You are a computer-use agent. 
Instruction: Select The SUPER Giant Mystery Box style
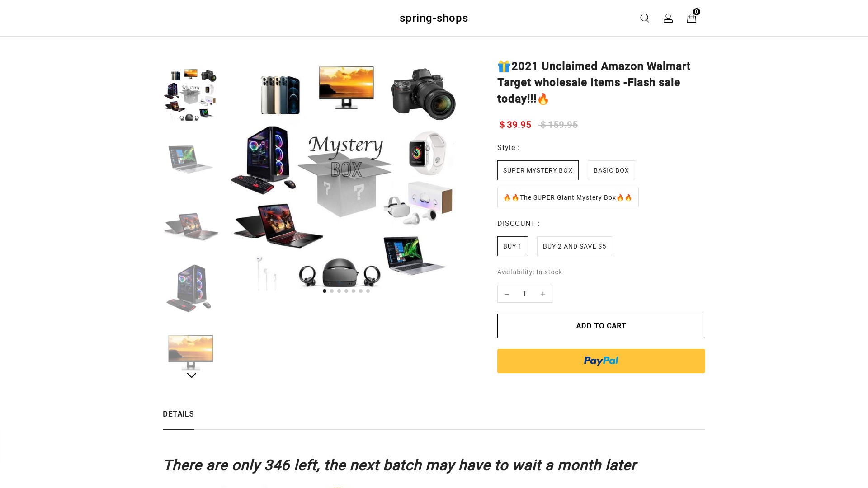tap(568, 197)
